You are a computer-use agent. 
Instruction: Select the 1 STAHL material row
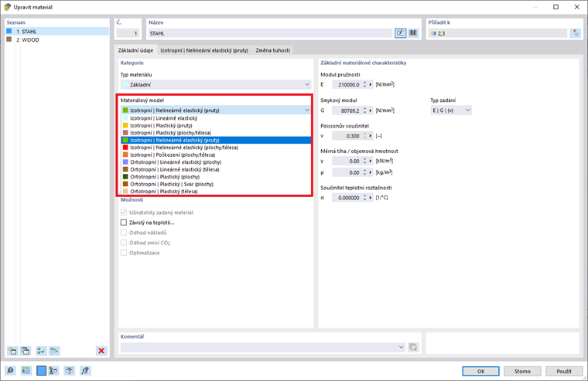pyautogui.click(x=57, y=32)
